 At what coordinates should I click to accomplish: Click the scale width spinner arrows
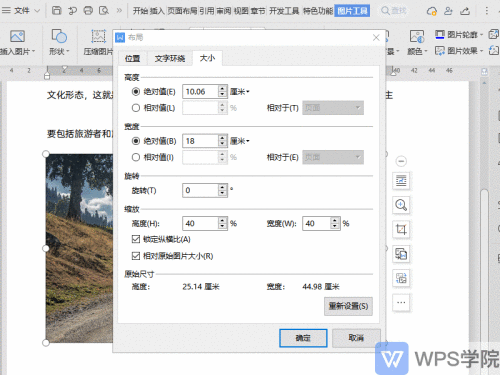[335, 223]
